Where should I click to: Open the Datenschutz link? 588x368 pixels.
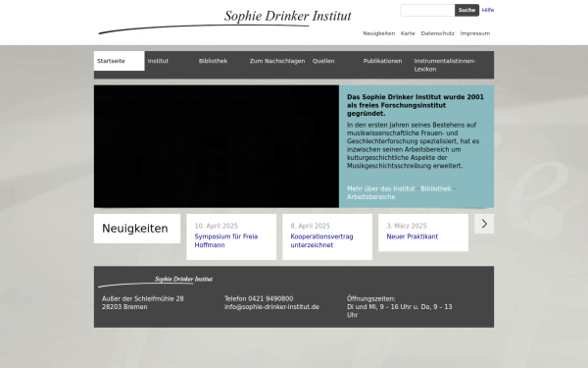point(437,33)
